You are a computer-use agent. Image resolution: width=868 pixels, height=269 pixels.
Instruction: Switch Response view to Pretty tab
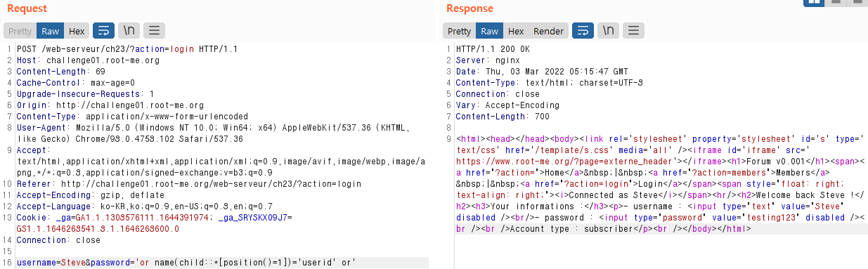(x=460, y=31)
